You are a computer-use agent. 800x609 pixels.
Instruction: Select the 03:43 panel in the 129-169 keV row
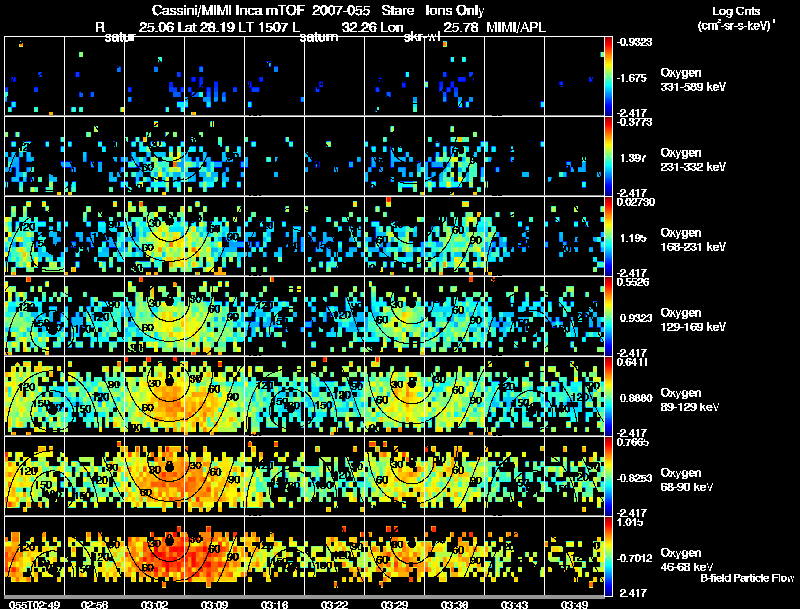[x=514, y=316]
